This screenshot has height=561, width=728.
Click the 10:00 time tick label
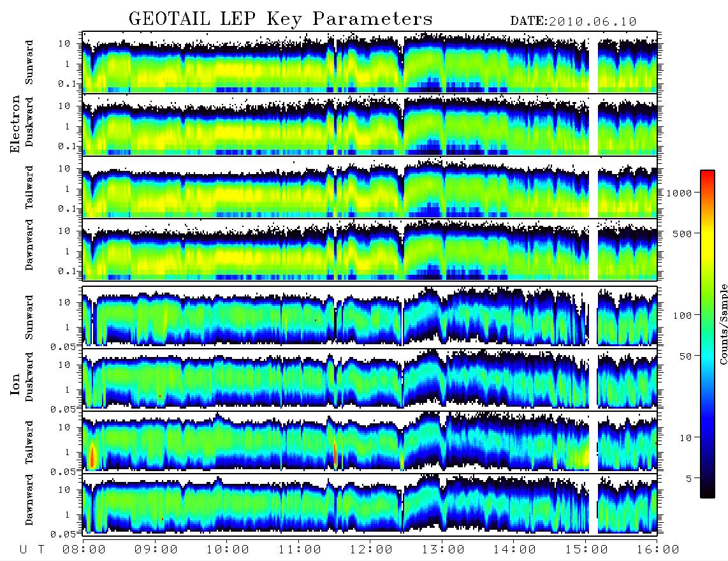228,550
